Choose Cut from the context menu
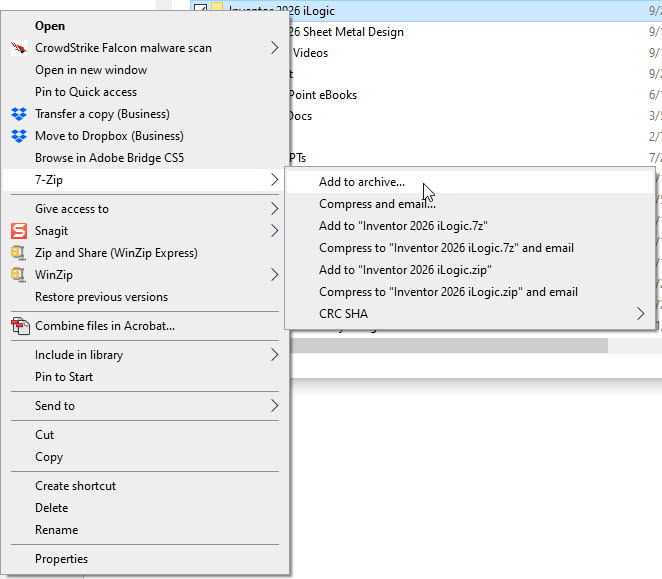 point(146,435)
